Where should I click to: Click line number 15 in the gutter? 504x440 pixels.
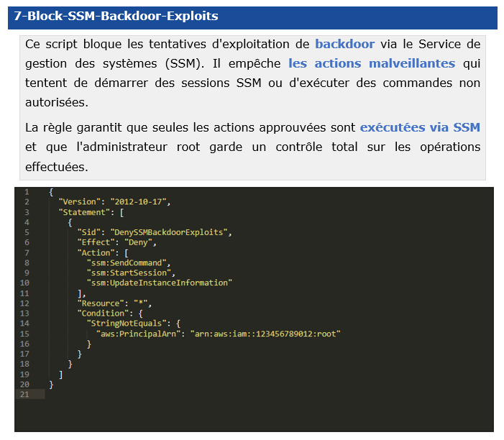(x=24, y=334)
